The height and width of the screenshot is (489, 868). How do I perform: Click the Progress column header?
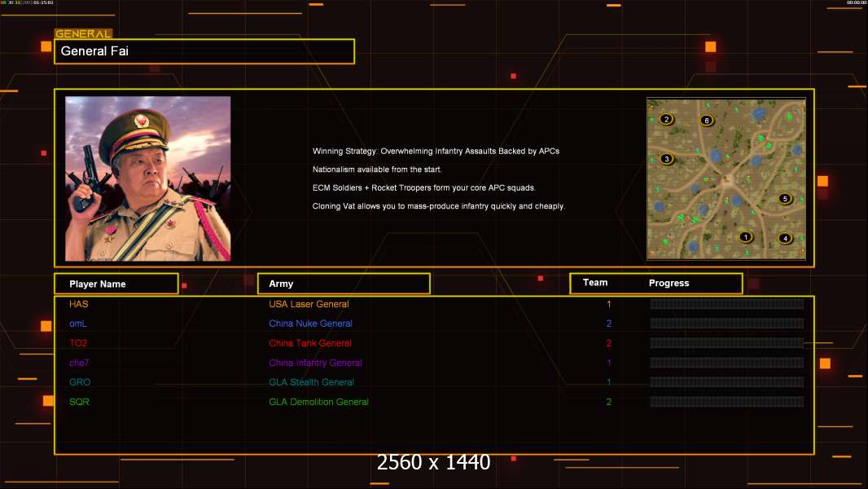coord(669,283)
